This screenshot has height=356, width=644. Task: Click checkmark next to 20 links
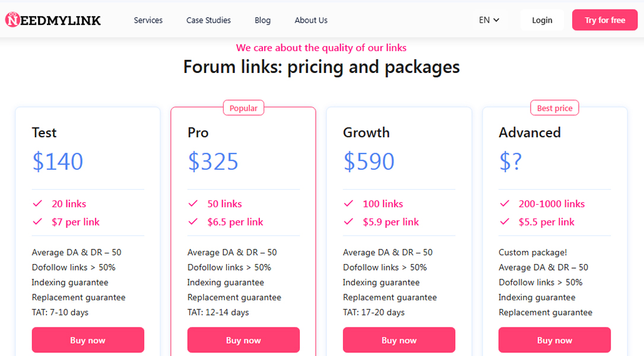pyautogui.click(x=37, y=204)
